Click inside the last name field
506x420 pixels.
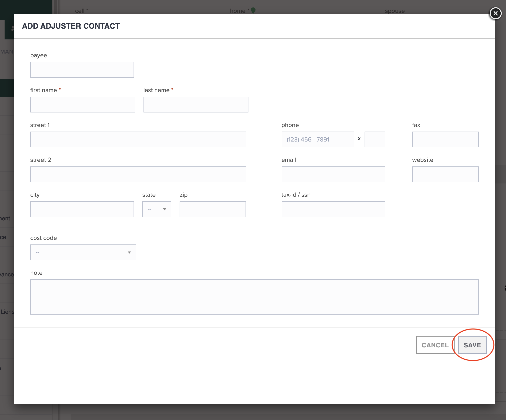[196, 104]
